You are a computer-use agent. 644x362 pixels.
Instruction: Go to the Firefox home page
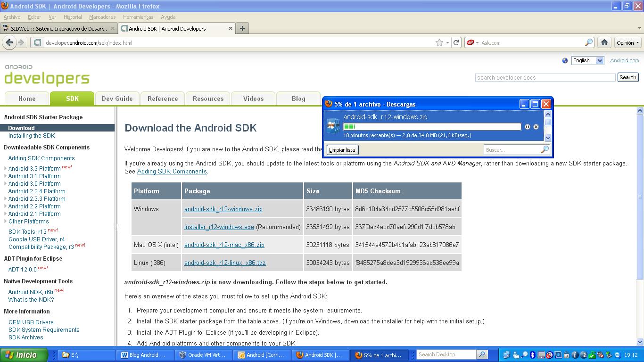pos(604,42)
